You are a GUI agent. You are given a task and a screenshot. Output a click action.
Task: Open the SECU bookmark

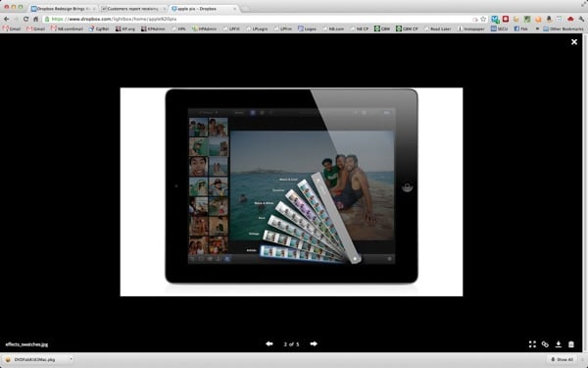coord(499,28)
